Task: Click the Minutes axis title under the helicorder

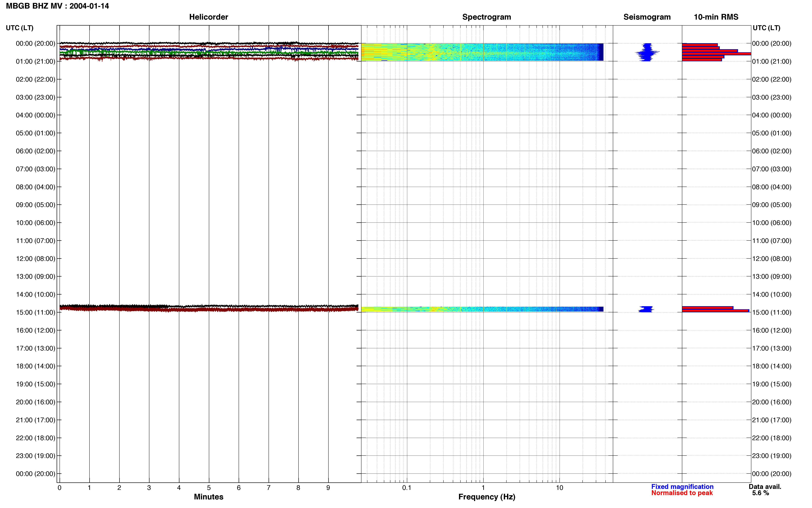Action: 209,497
